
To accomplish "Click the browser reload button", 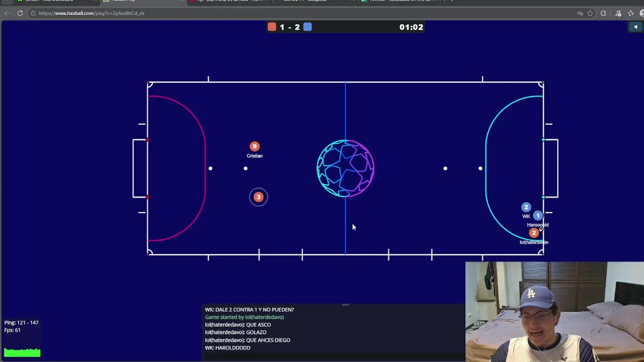I will (20, 13).
